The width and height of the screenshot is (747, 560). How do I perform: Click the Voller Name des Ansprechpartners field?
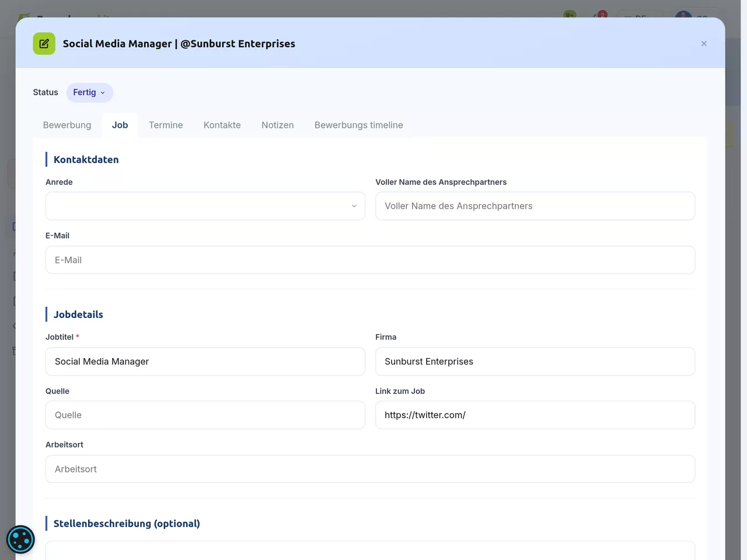[535, 206]
